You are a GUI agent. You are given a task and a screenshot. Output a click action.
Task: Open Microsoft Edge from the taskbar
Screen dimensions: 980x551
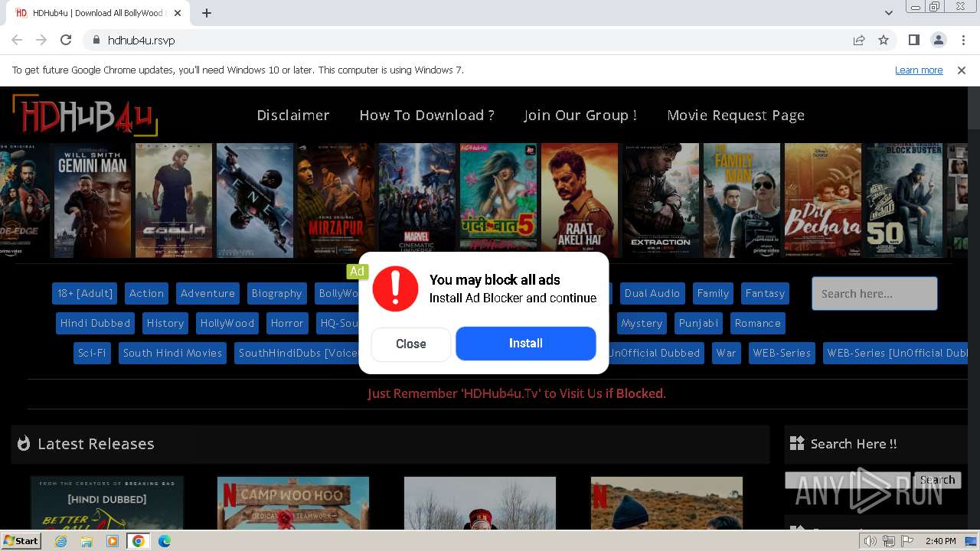pos(165,541)
